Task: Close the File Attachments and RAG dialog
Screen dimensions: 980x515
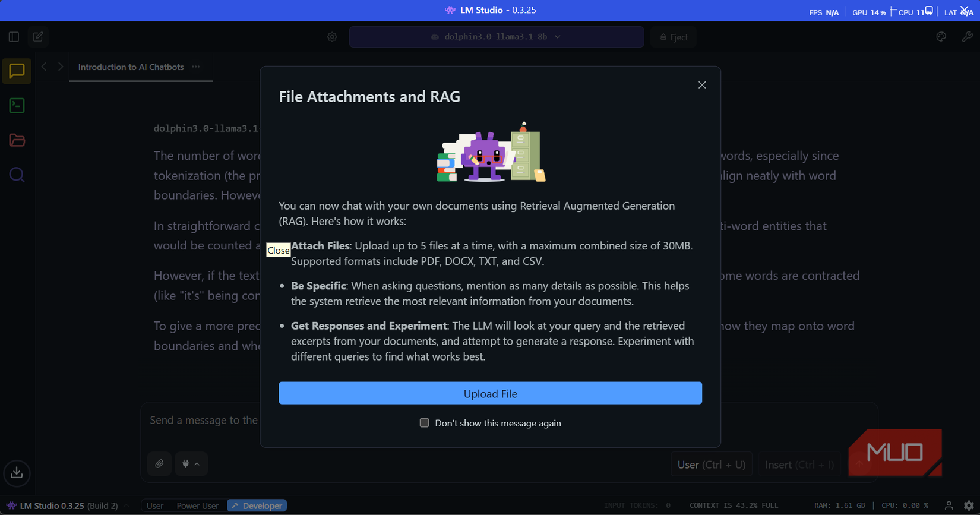Action: point(702,85)
